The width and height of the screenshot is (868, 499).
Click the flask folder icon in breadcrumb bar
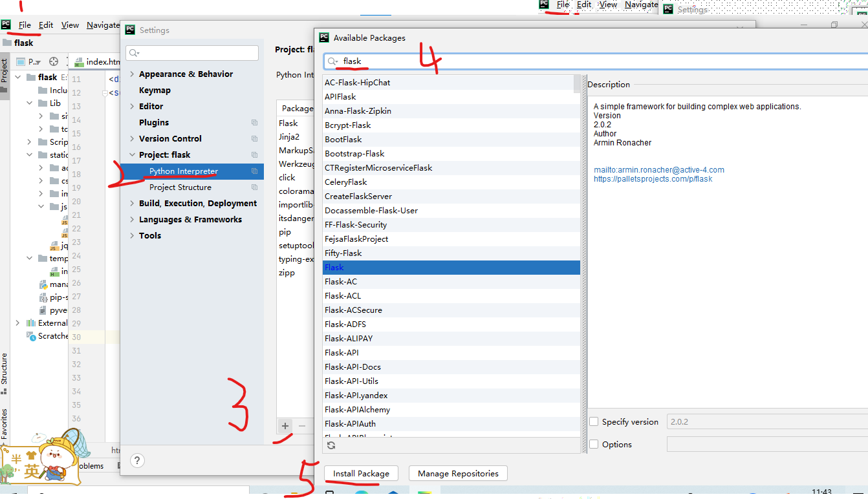(7, 43)
